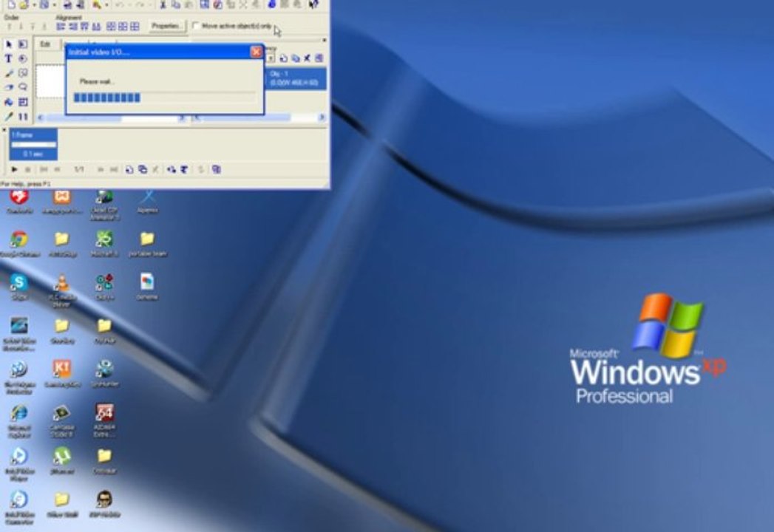
Task: Select the Pick arrow tool
Action: tap(8, 44)
